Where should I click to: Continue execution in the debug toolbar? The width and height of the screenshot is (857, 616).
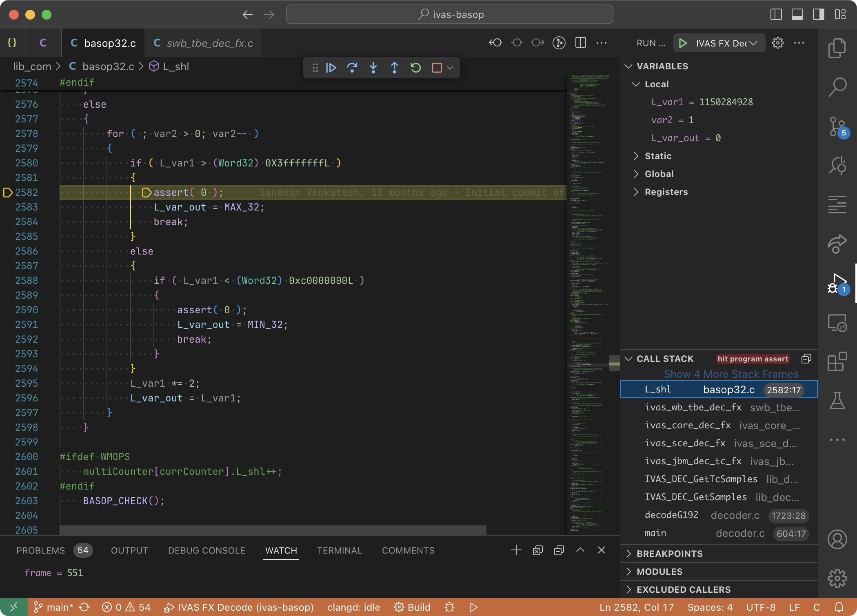(x=331, y=68)
